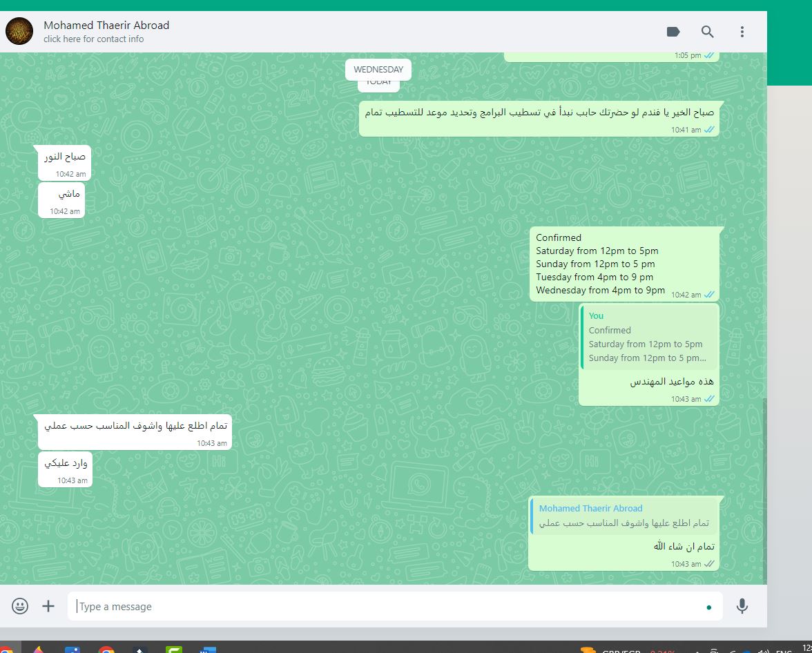Image resolution: width=812 pixels, height=653 pixels.
Task: Click the 'تمام ان شاء الله' message text
Action: (684, 546)
